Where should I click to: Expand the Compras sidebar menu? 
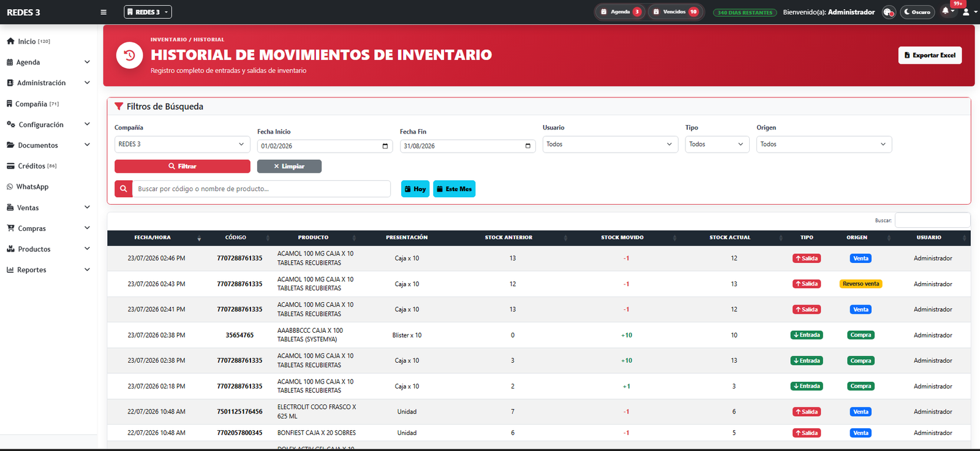[x=48, y=229]
